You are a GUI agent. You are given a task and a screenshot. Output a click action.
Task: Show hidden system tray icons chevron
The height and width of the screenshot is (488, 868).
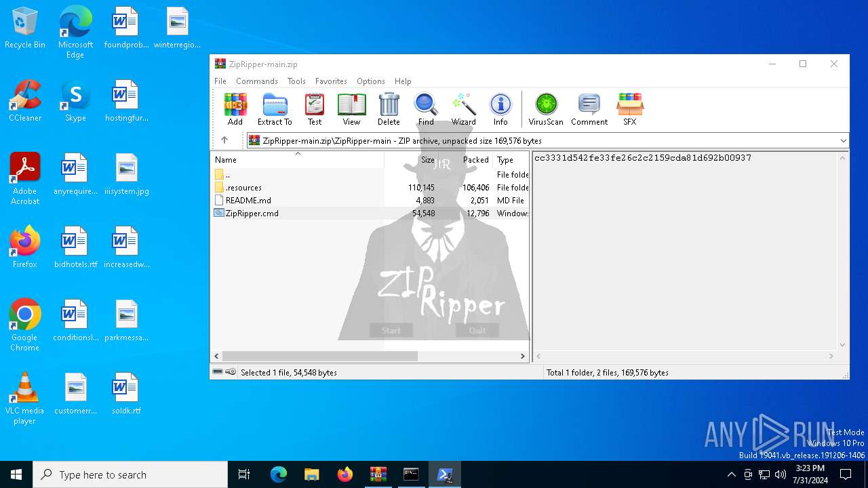pos(731,474)
